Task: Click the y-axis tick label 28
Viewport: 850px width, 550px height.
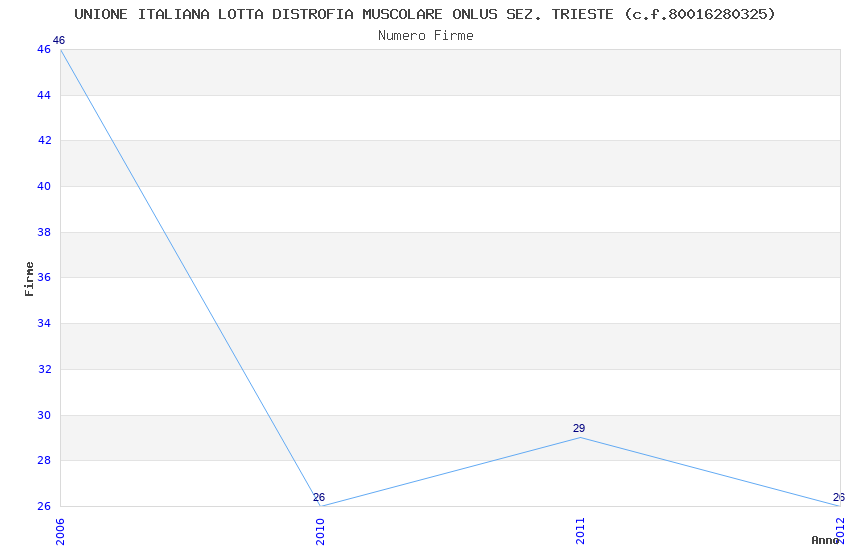Action: point(44,460)
